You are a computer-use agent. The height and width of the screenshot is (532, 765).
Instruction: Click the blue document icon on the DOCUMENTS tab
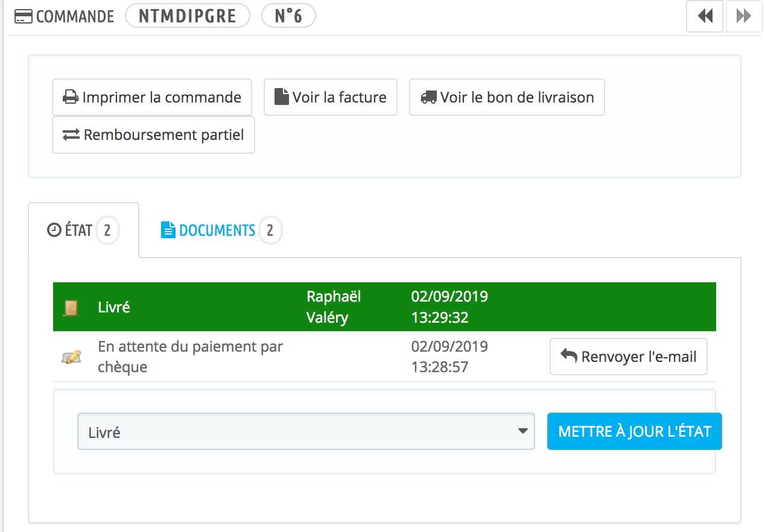[x=167, y=229]
